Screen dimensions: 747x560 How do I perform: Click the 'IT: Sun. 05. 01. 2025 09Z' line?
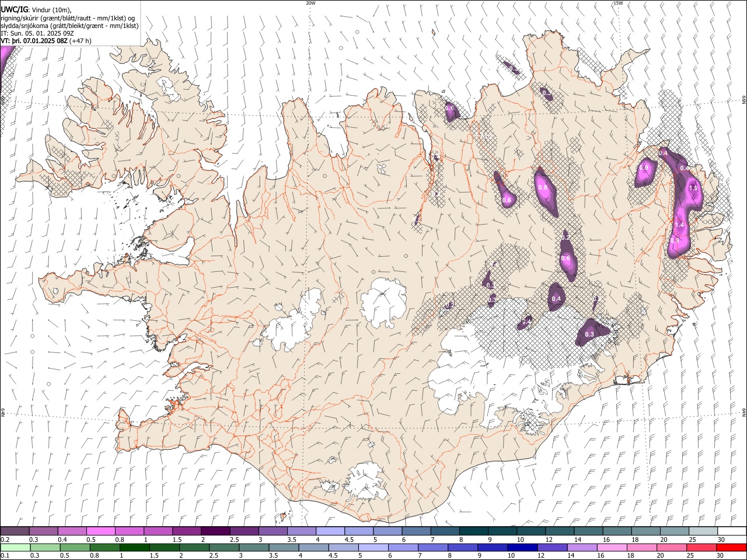coord(37,34)
